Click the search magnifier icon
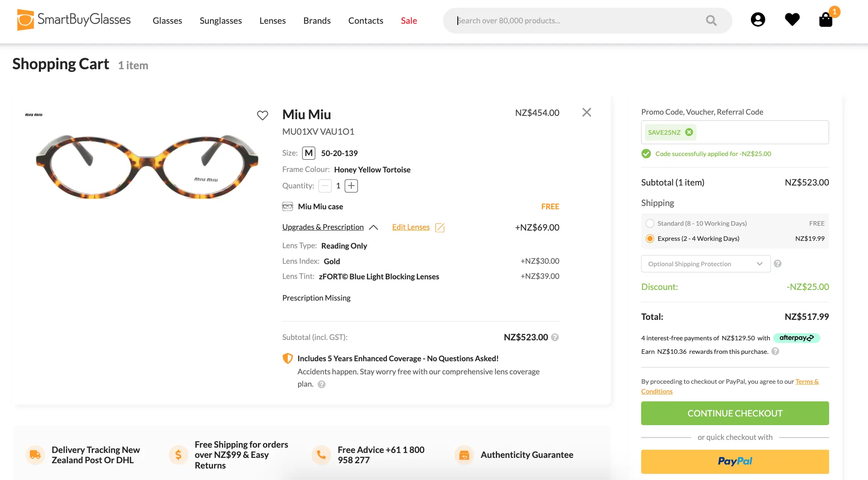The width and height of the screenshot is (868, 480). click(x=711, y=20)
